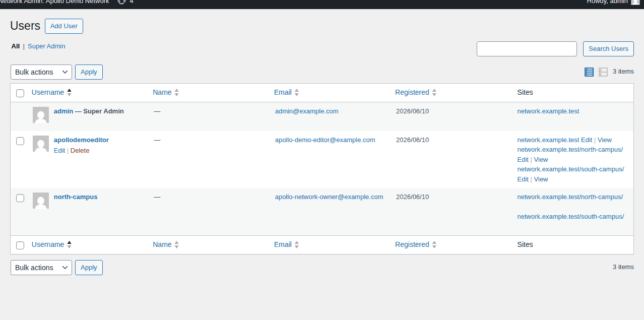
Task: Click the footer Username sort arrows
Action: click(69, 244)
